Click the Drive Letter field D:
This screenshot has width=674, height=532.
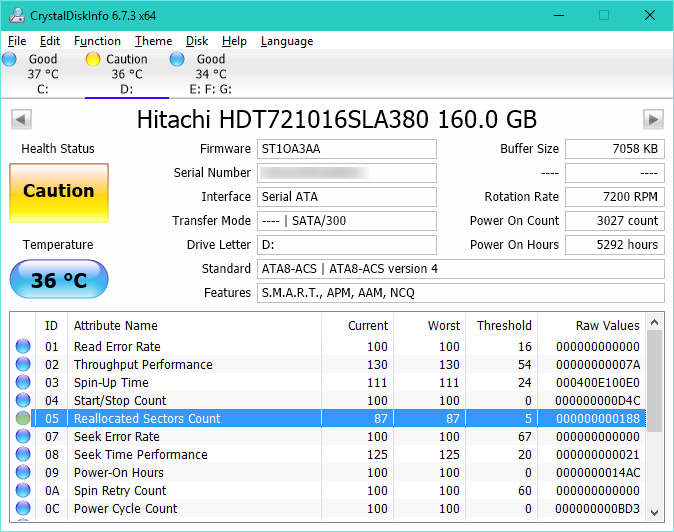(347, 245)
